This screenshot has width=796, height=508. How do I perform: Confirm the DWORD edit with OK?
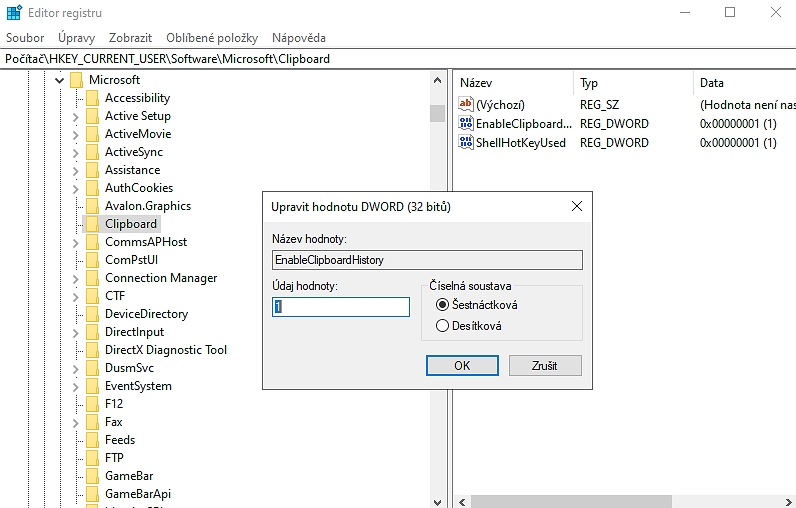coord(462,365)
